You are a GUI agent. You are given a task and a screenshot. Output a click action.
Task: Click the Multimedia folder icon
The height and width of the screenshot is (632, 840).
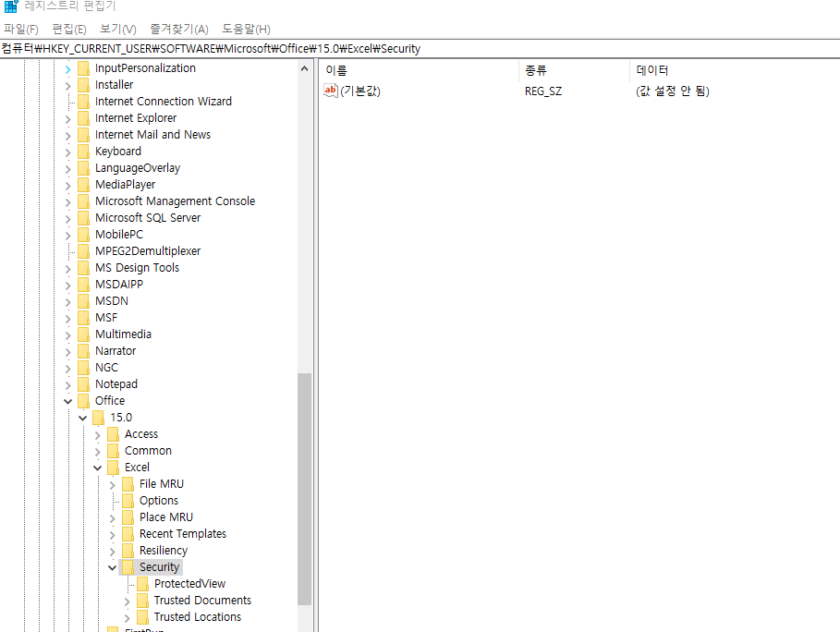click(83, 334)
